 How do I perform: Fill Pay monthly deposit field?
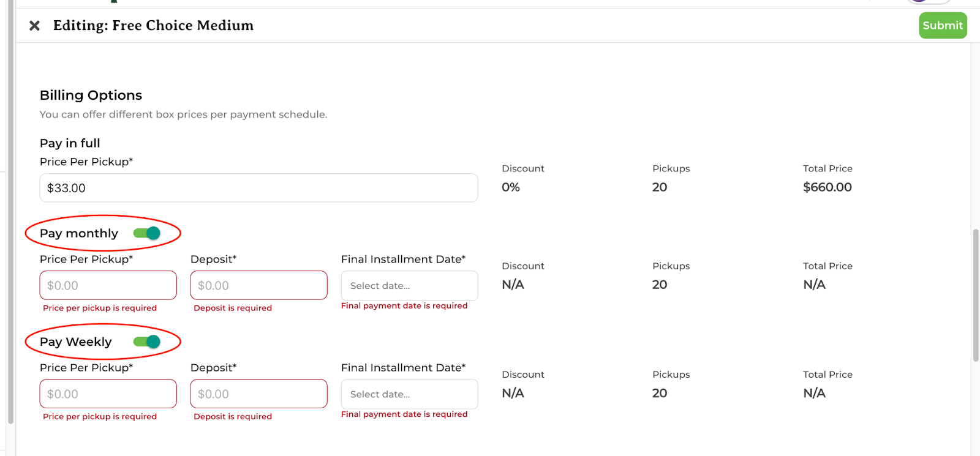tap(258, 285)
